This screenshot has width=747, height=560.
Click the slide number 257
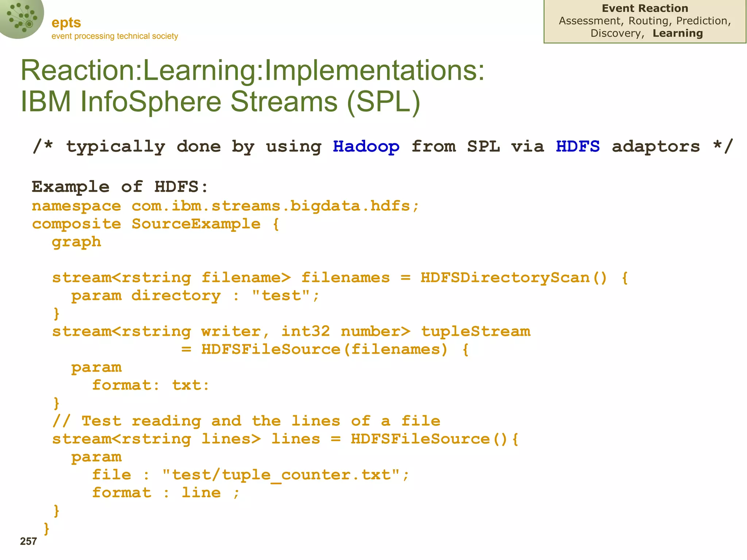coord(28,541)
